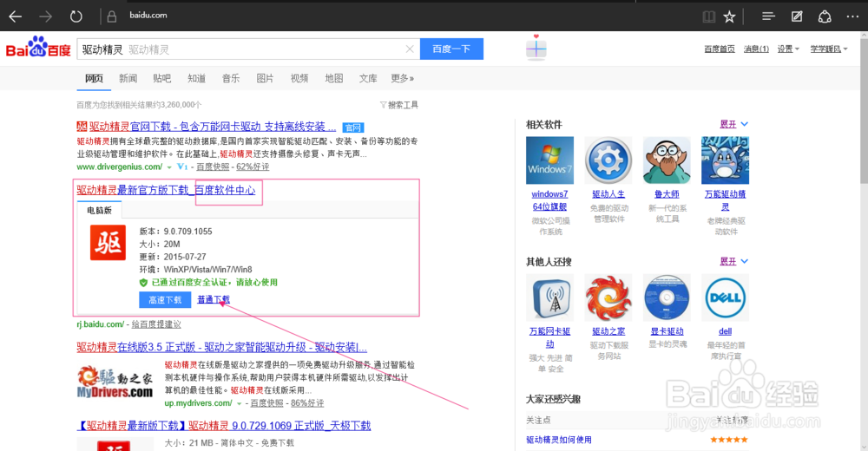Click the MyDrivers.com logo thumbnail
The height and width of the screenshot is (451, 868).
pyautogui.click(x=115, y=382)
